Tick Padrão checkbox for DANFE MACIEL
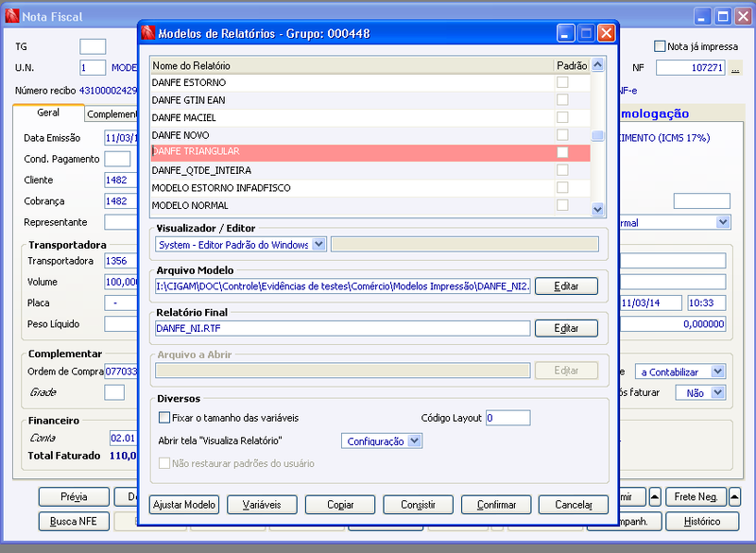Screen dimensions: 756x553 (x=562, y=117)
